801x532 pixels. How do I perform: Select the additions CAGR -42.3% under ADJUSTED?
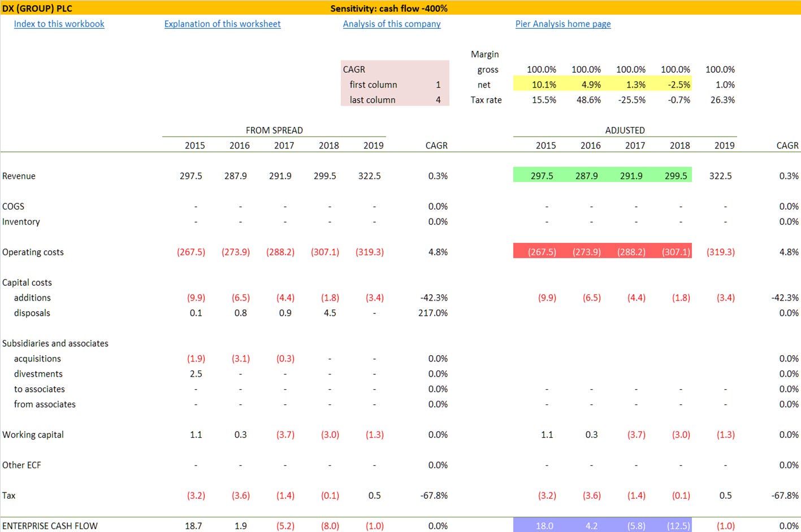[x=785, y=298]
